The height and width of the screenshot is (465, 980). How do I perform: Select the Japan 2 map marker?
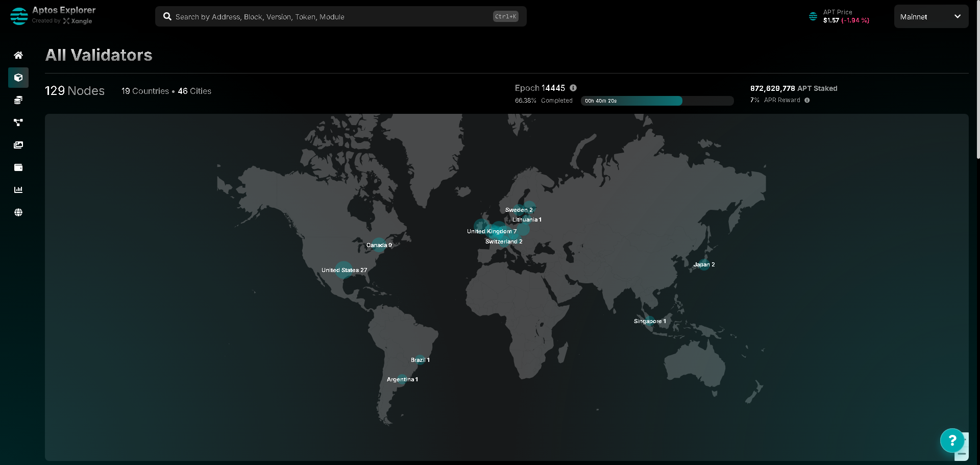click(x=703, y=264)
